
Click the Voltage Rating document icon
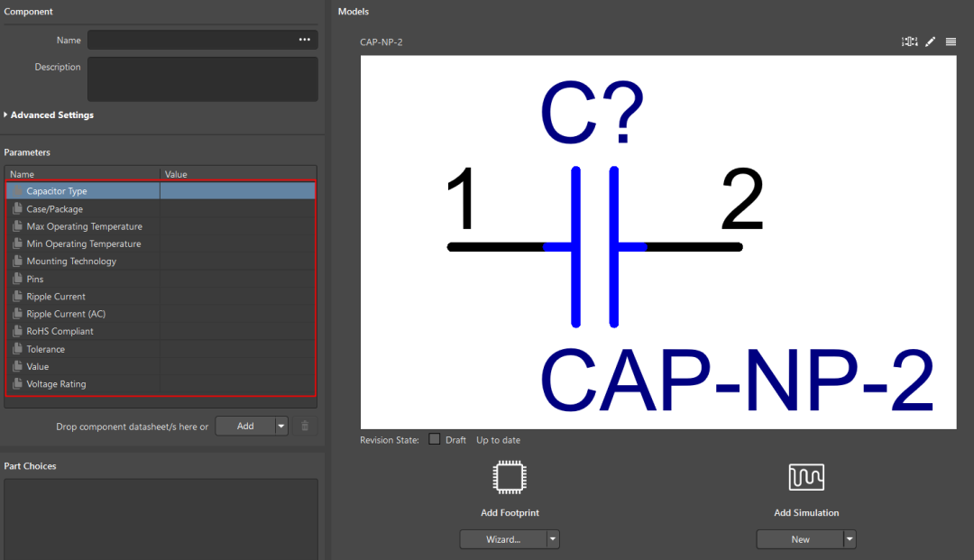coord(17,383)
